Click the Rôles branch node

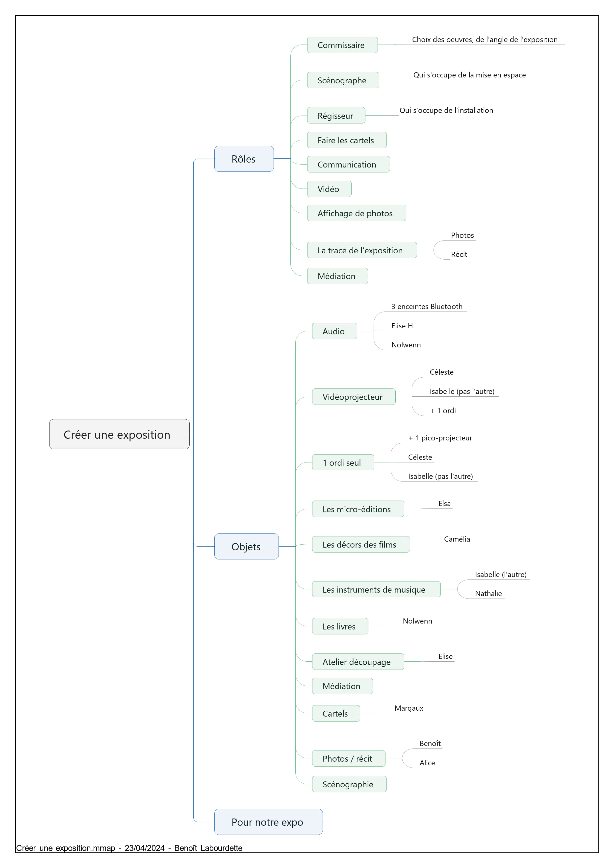[244, 159]
